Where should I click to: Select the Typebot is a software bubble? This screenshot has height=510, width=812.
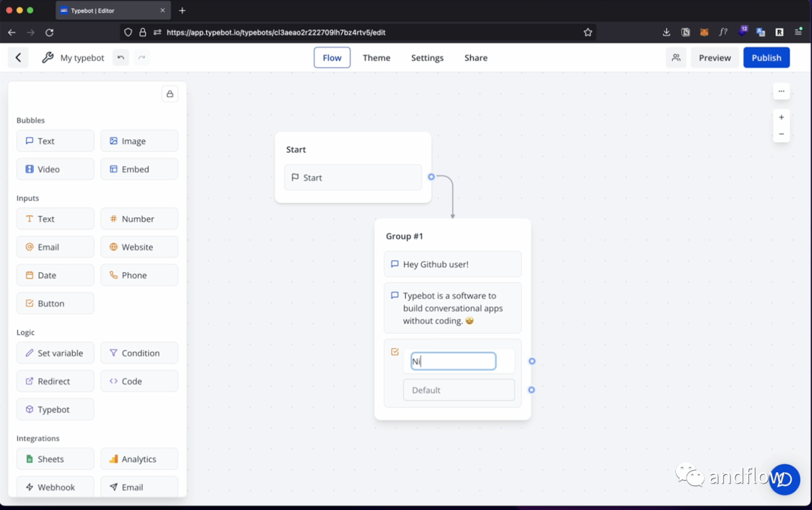(453, 308)
